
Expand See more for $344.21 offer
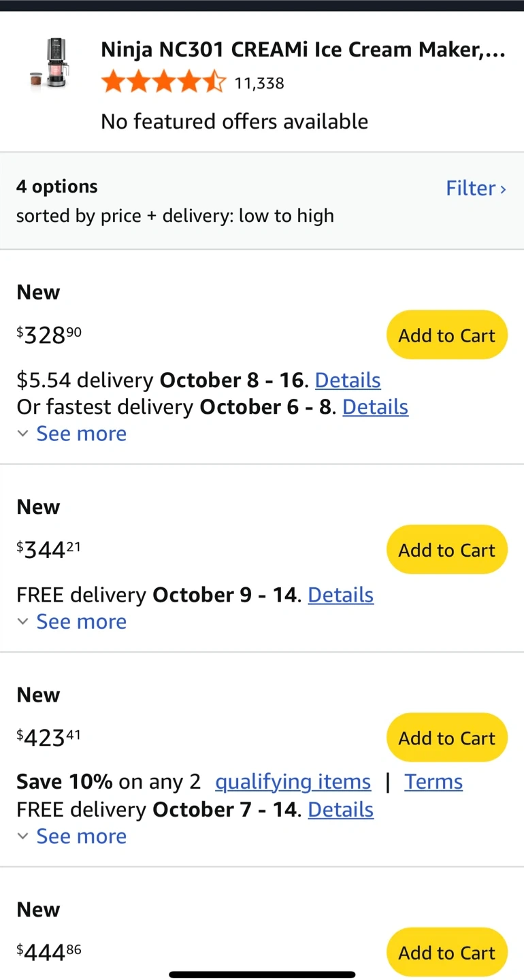pos(80,621)
